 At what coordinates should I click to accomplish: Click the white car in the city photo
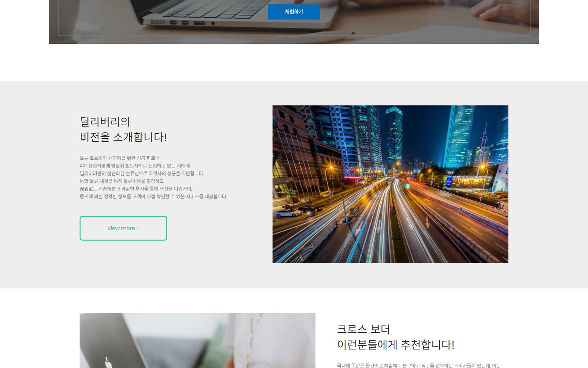(288, 213)
